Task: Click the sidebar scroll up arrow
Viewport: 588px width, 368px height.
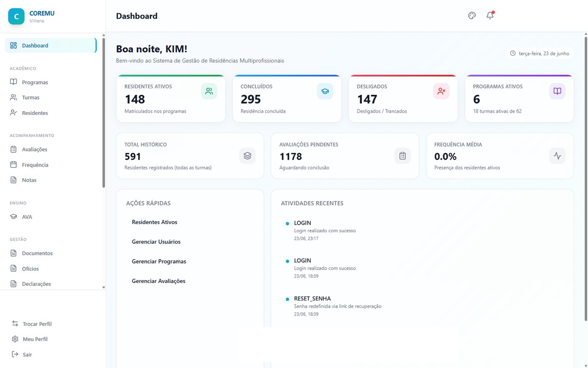Action: pos(104,35)
